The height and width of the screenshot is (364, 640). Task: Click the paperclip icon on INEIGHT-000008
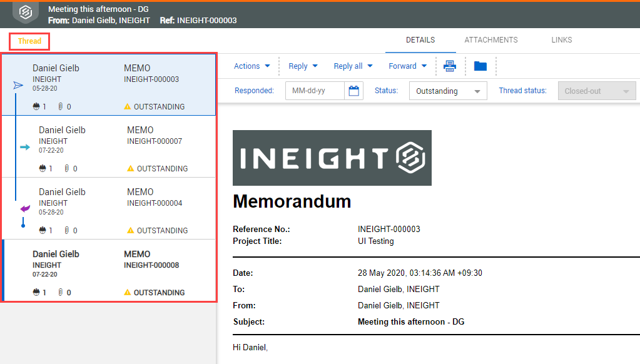(x=61, y=292)
